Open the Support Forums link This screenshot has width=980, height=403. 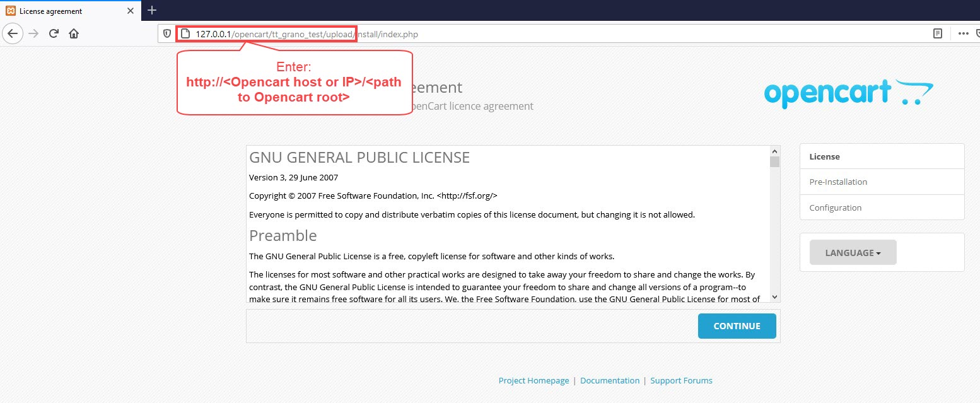tap(681, 380)
